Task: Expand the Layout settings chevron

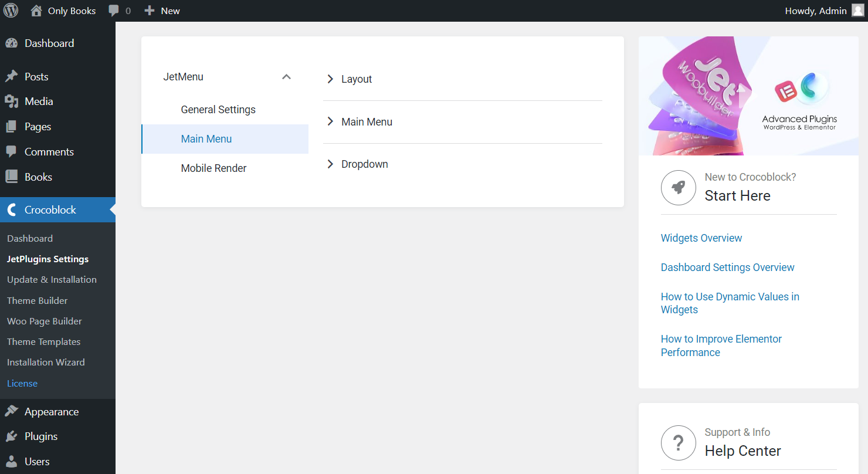Action: (330, 79)
